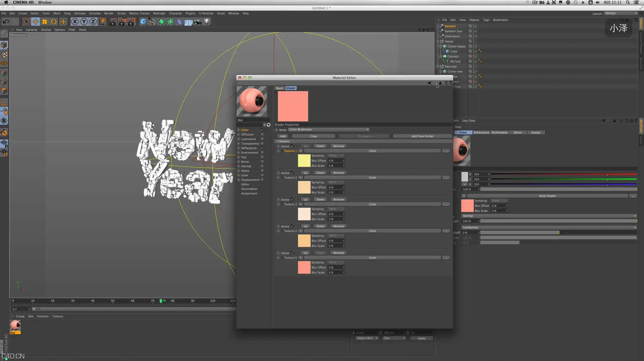Toggle the X axis lock icon
The height and width of the screenshot is (361, 644).
75,22
